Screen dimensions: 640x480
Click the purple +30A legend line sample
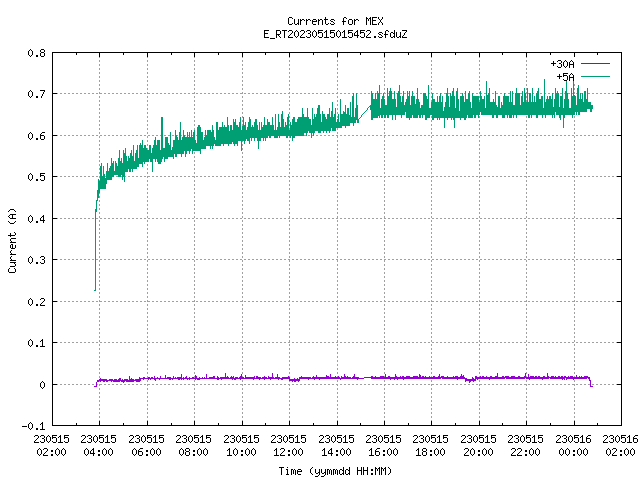[x=596, y=64]
